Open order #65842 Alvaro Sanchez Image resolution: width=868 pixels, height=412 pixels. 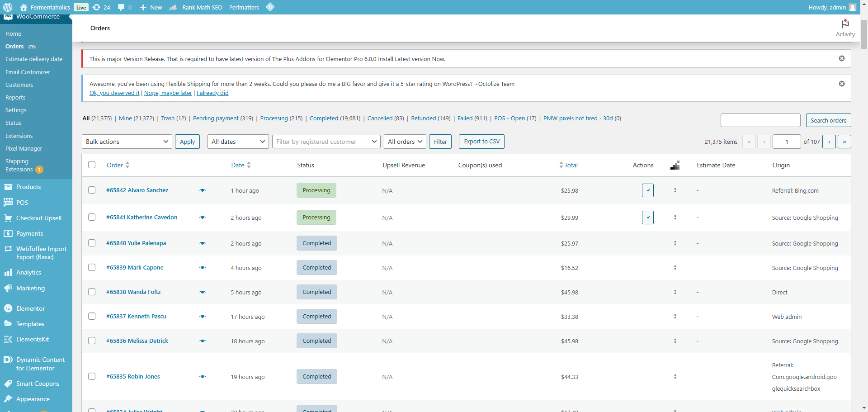tap(137, 190)
